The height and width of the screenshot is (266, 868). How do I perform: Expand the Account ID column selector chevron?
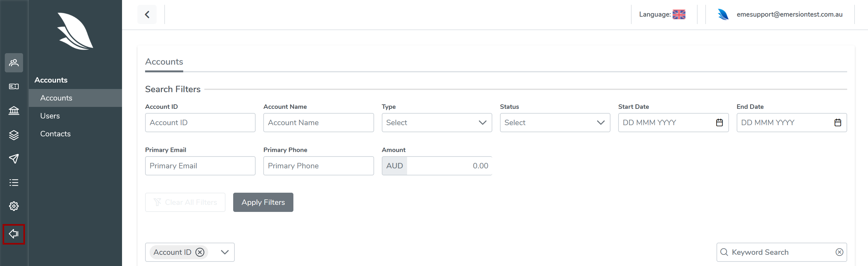(225, 252)
